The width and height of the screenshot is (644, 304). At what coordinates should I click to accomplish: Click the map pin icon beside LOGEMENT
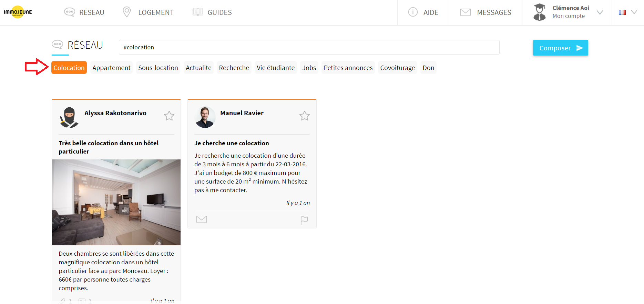point(127,12)
